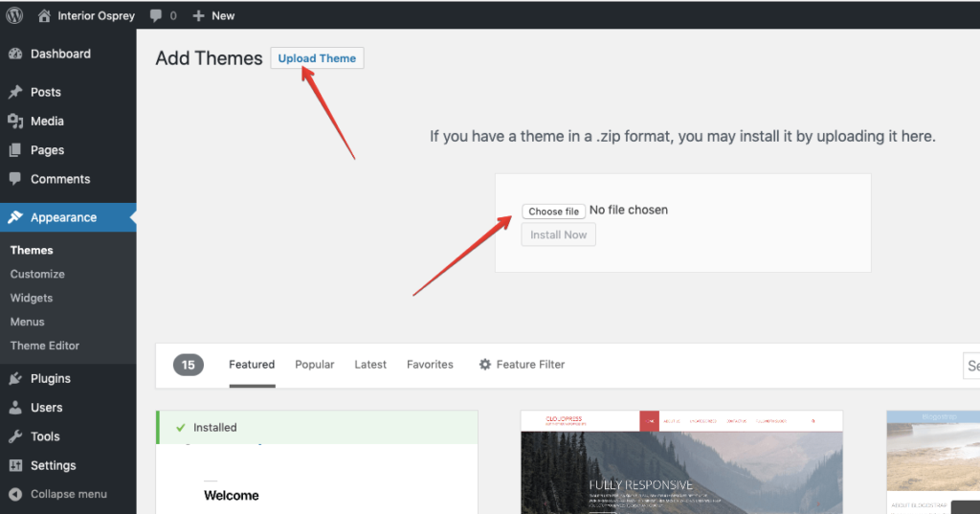Open the comments bubble icon in admin bar

click(156, 16)
